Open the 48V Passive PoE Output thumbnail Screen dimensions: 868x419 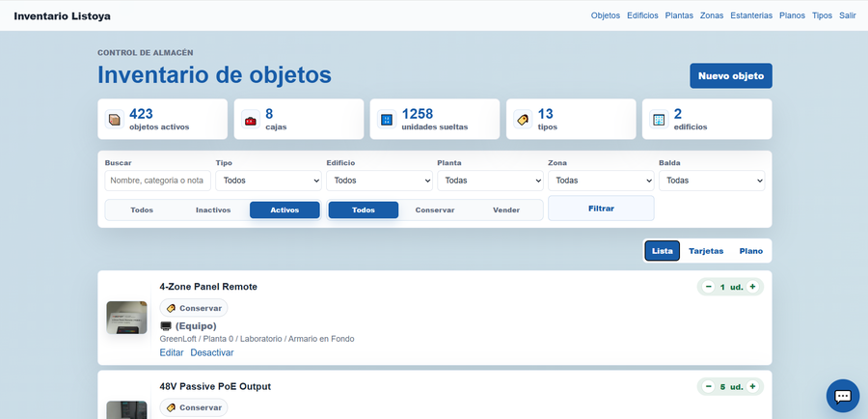tap(126, 409)
